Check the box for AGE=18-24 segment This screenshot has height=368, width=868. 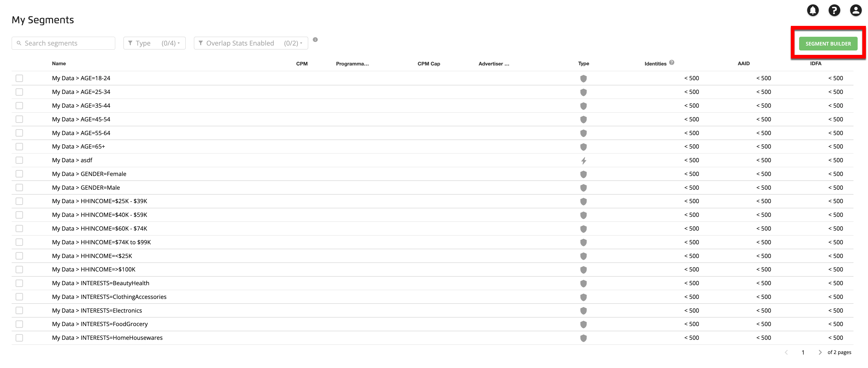(19, 78)
